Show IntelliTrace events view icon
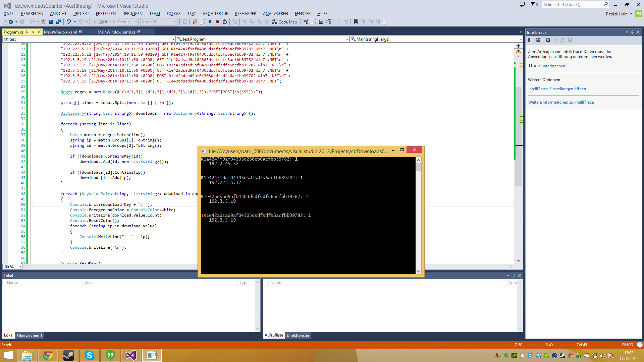Viewport: 644px width, 362px height. click(x=531, y=40)
